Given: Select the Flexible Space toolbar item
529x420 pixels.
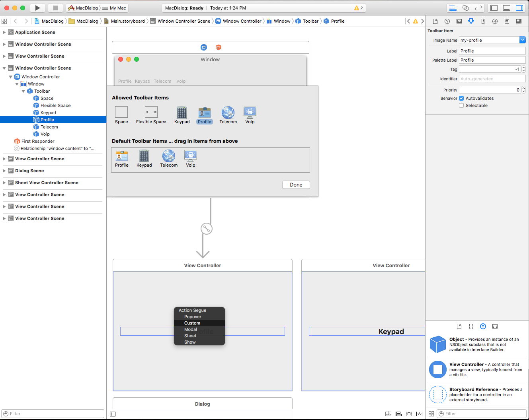Looking at the screenshot, I should (x=151, y=115).
